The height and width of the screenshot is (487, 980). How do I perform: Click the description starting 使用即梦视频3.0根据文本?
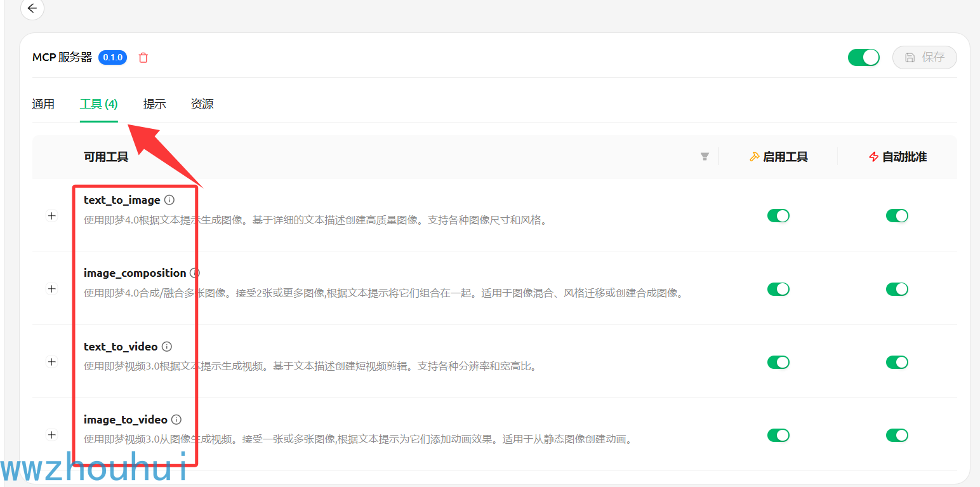click(x=310, y=366)
